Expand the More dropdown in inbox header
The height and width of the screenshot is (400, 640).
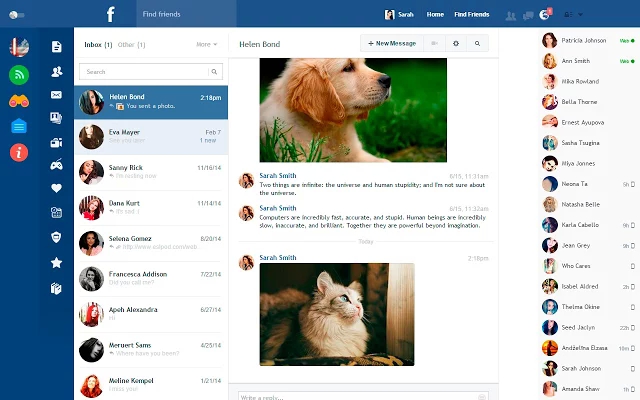click(206, 45)
